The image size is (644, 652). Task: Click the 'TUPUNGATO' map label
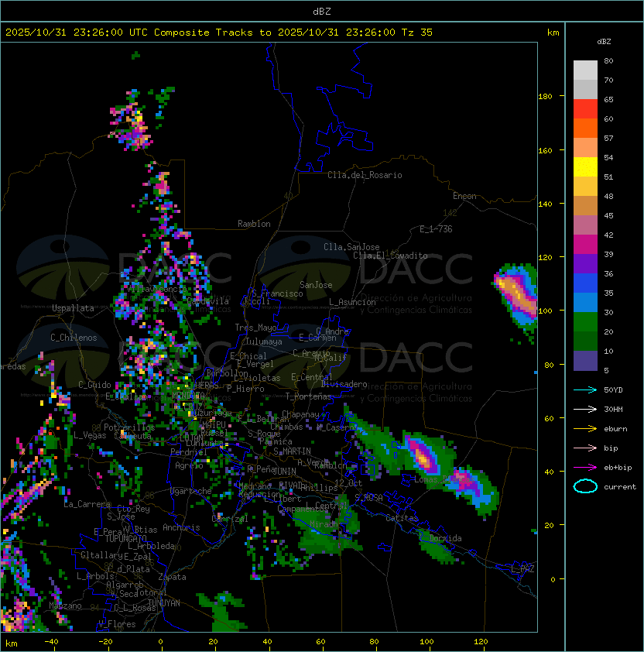125,538
